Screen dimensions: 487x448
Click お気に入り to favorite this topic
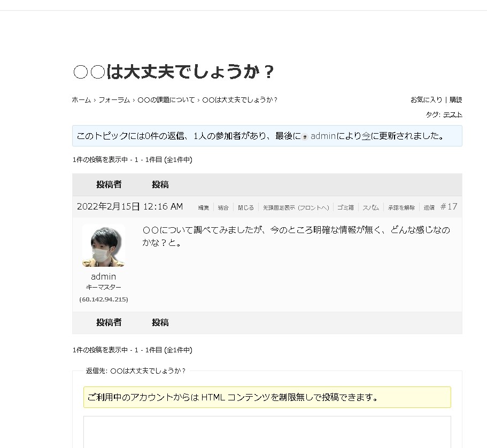click(x=426, y=100)
